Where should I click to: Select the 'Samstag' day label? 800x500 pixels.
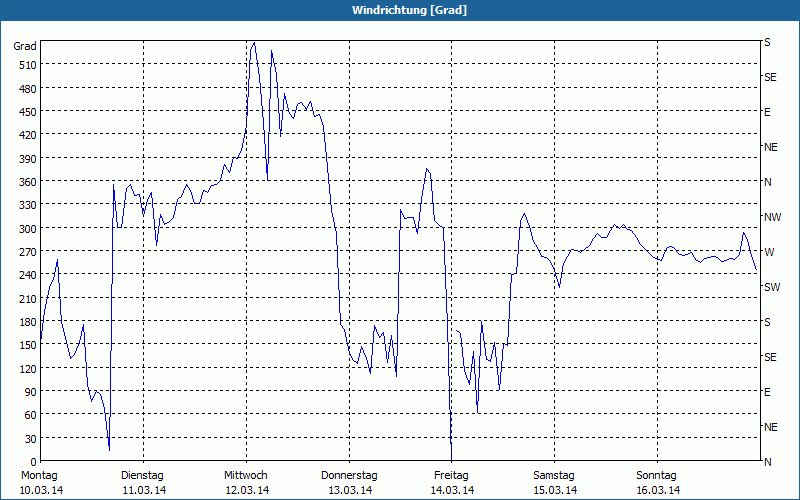[x=554, y=476]
